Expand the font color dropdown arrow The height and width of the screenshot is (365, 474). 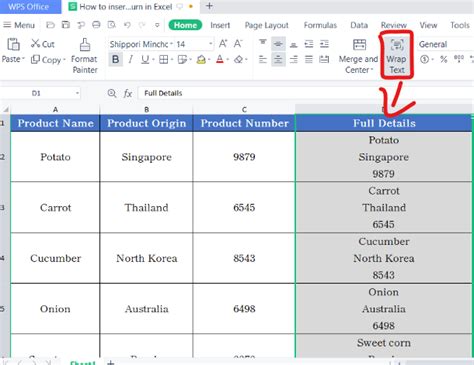pos(228,60)
